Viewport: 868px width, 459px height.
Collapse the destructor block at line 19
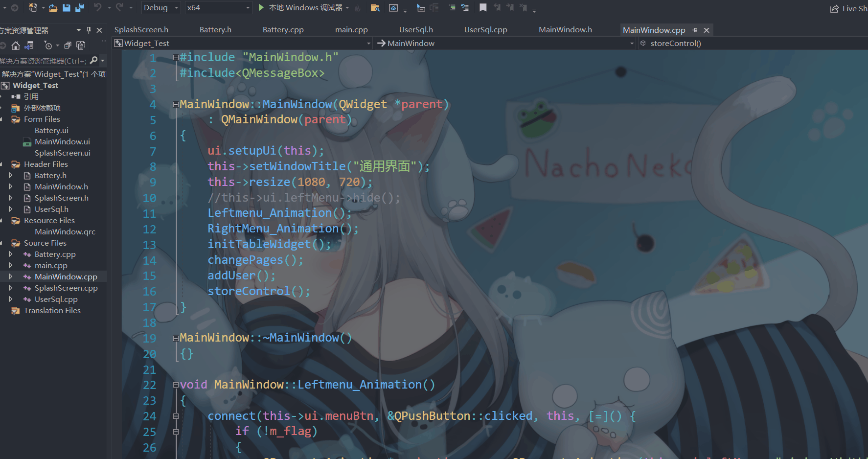(x=176, y=338)
